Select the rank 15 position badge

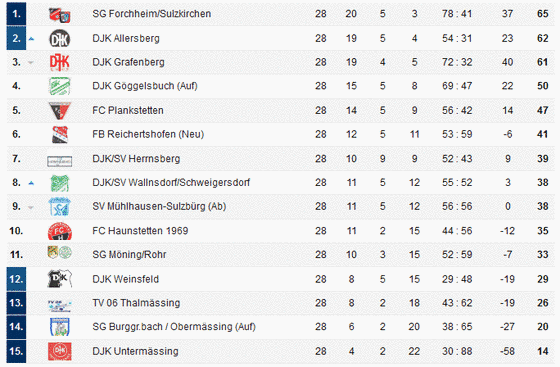click(x=16, y=351)
